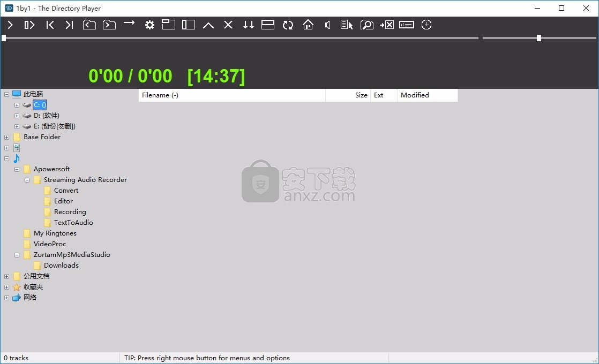Click the X stop icon in toolbar

tap(228, 25)
